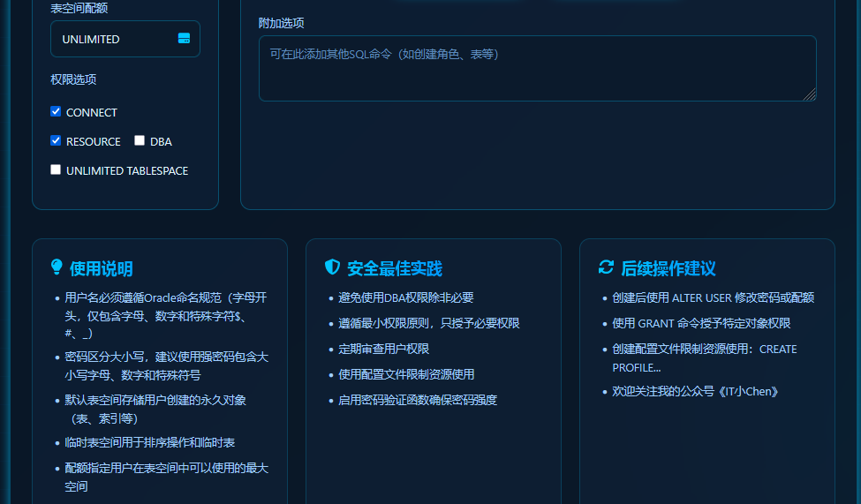Click the shield icon beside 安全最佳实践
The height and width of the screenshot is (504, 861).
pos(332,267)
